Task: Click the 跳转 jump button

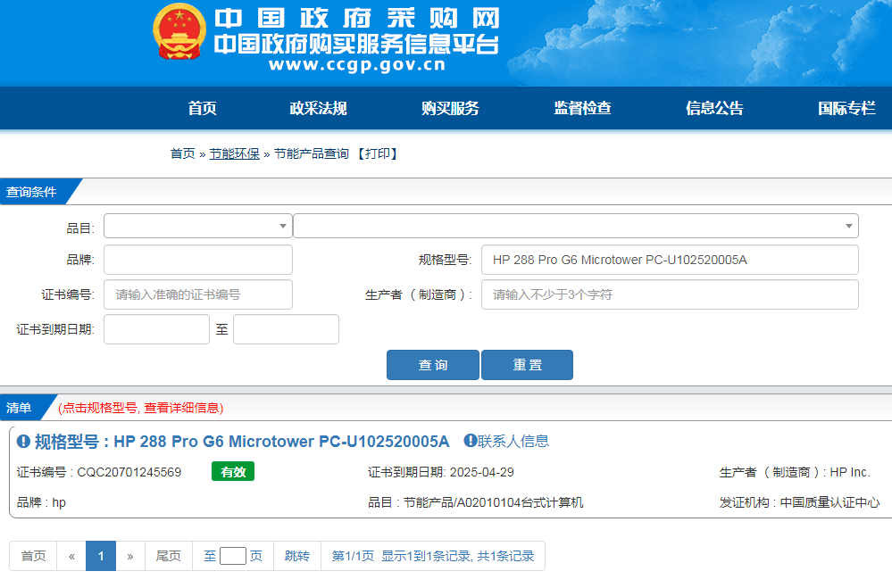Action: (297, 556)
